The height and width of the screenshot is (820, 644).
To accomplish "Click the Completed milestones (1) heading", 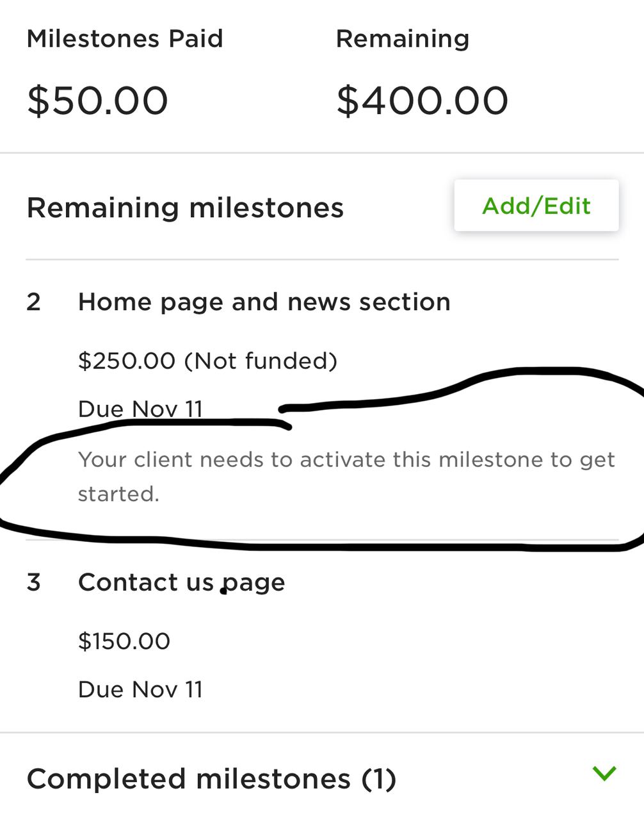I will tap(211, 779).
